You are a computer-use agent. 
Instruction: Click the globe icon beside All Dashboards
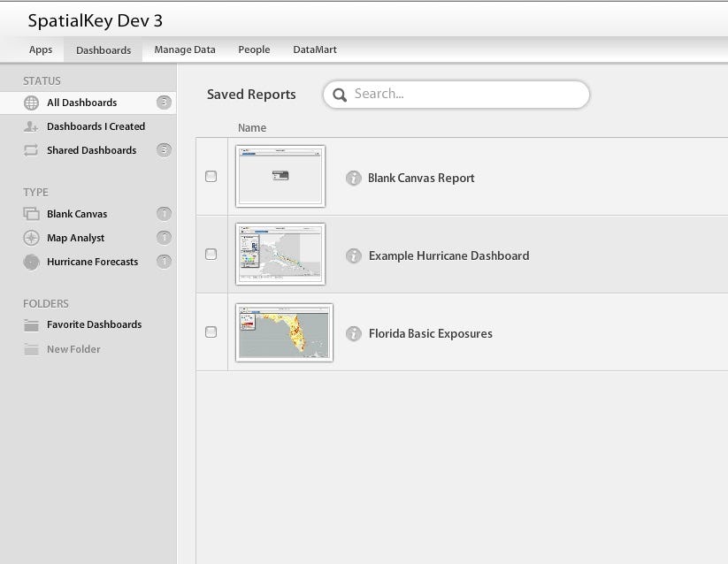tap(31, 103)
